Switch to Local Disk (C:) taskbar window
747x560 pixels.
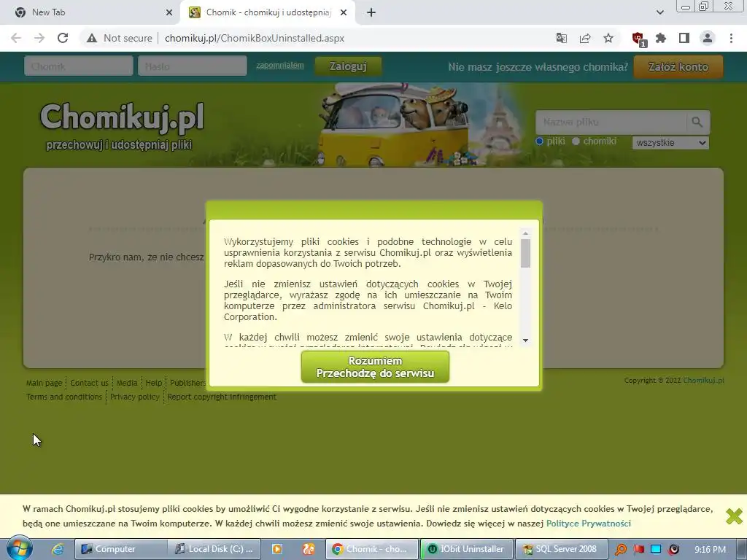tap(214, 549)
